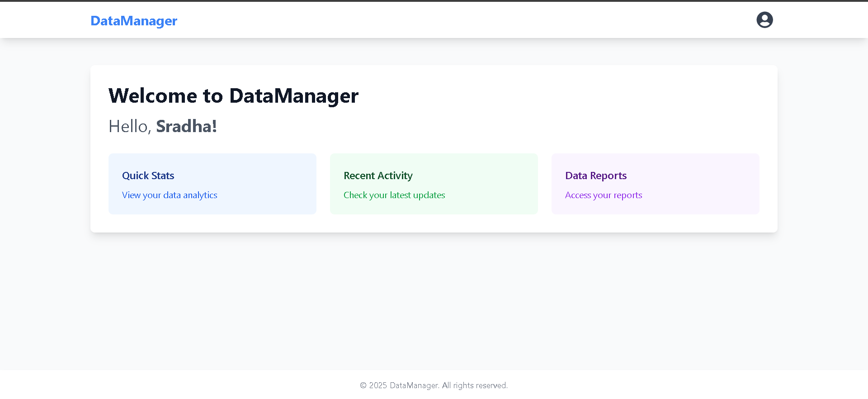Click "Check your latest updates" text

(394, 195)
